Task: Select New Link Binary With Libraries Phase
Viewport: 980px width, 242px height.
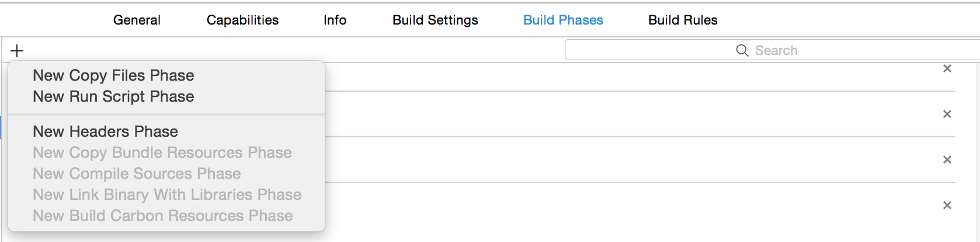Action: (x=166, y=195)
